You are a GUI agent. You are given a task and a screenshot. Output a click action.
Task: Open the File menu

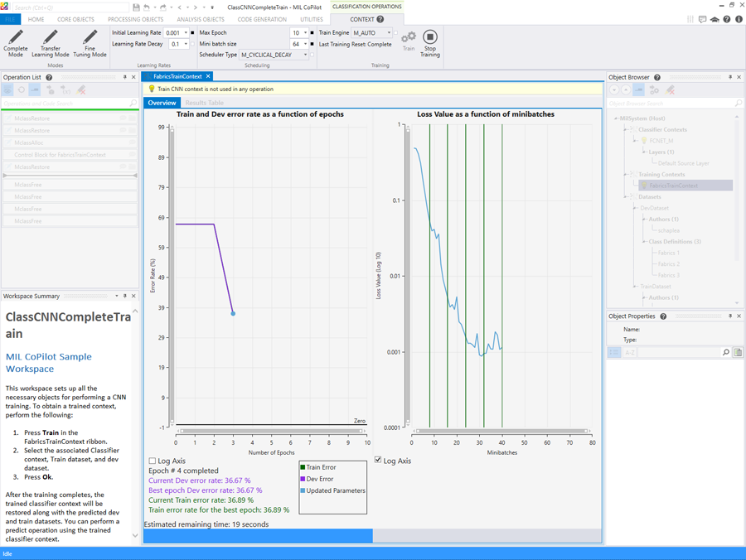point(10,19)
